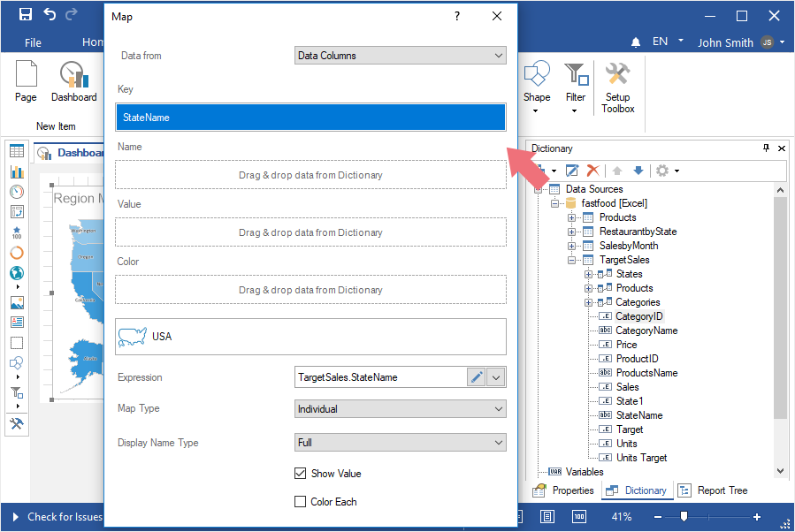This screenshot has width=795, height=532.
Task: Select the globe map element in toolbox
Action: click(17, 273)
